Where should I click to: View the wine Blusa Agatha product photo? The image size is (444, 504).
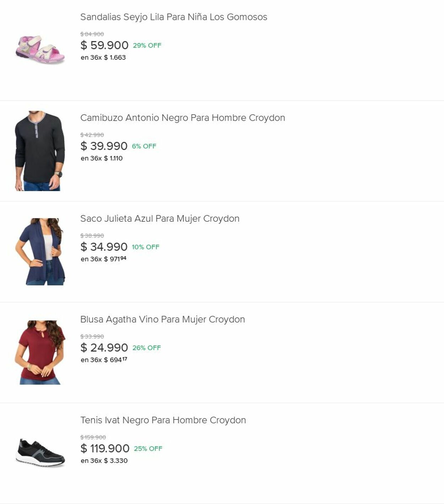click(x=40, y=352)
